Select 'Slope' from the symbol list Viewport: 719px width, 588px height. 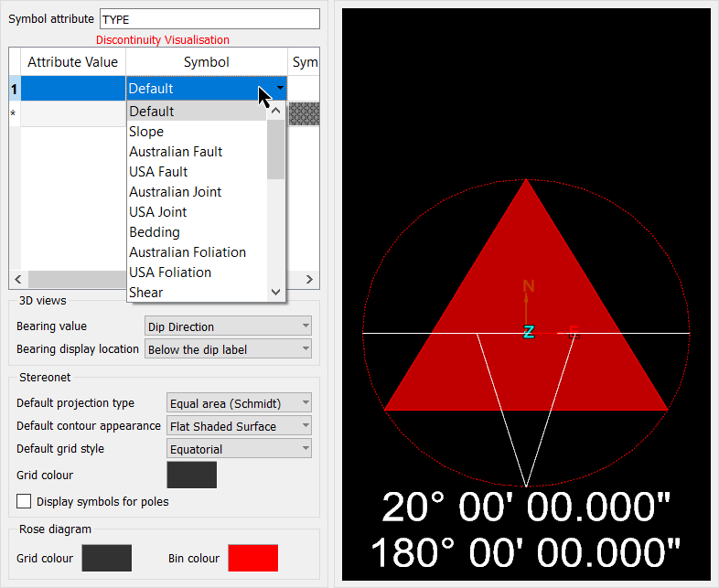146,132
